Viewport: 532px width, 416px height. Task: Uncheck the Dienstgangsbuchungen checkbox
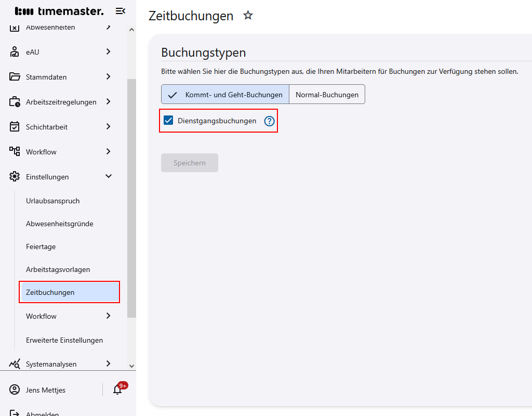[167, 120]
